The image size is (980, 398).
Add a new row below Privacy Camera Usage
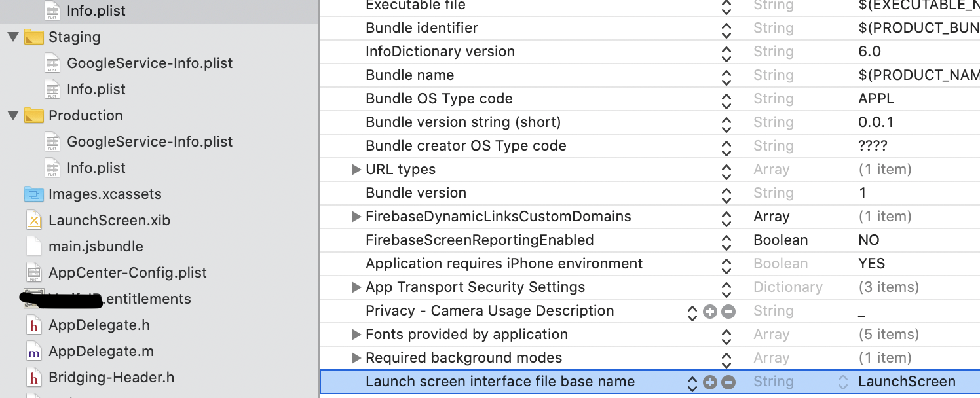coord(710,312)
